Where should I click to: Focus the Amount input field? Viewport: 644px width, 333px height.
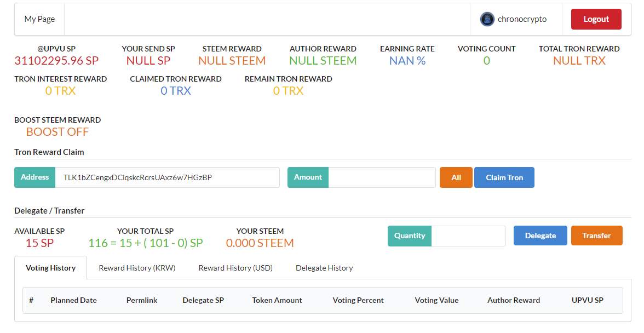pos(382,177)
